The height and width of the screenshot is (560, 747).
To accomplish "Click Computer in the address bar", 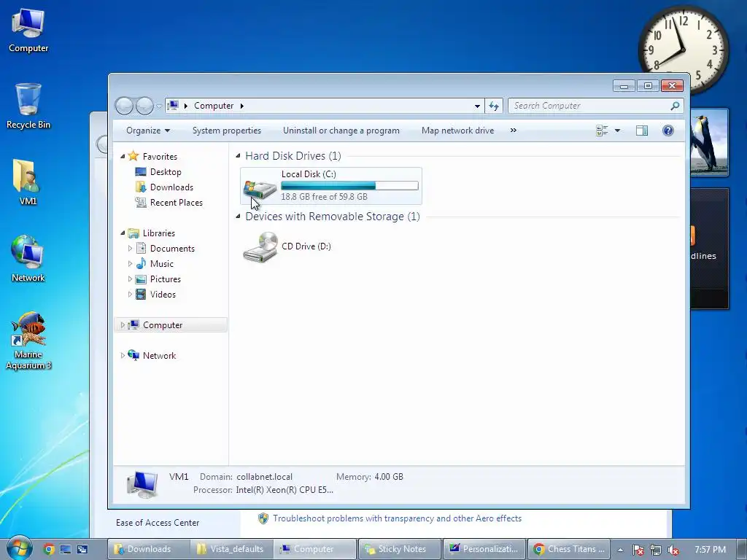I will [214, 106].
